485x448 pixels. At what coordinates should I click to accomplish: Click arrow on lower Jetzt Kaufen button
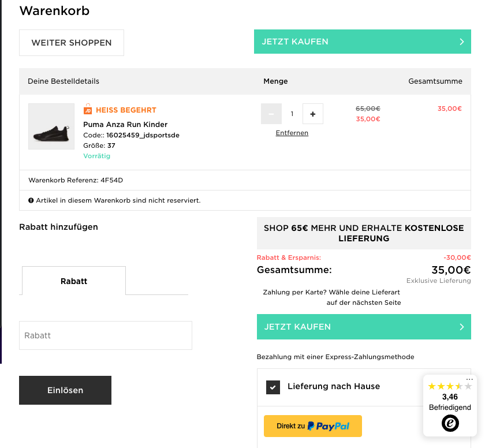pyautogui.click(x=462, y=327)
